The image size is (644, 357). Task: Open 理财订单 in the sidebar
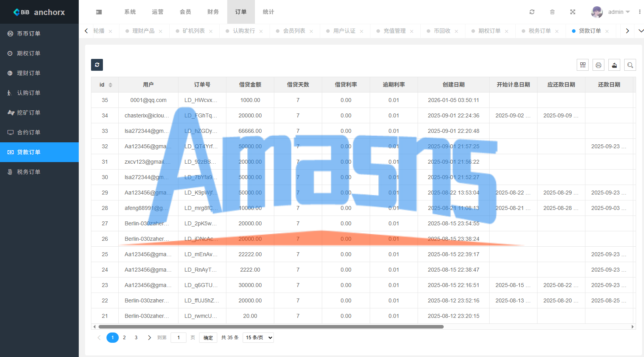click(x=39, y=73)
